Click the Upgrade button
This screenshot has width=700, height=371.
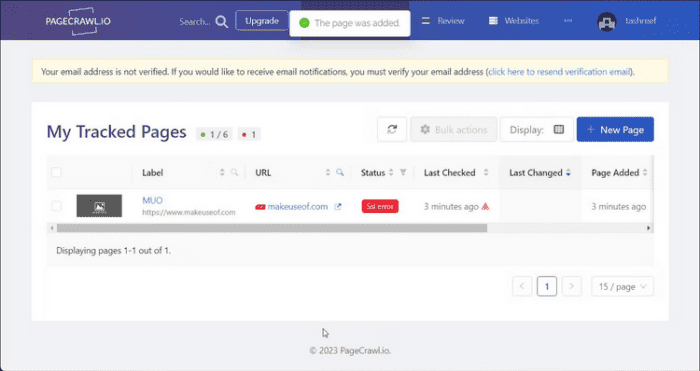262,21
